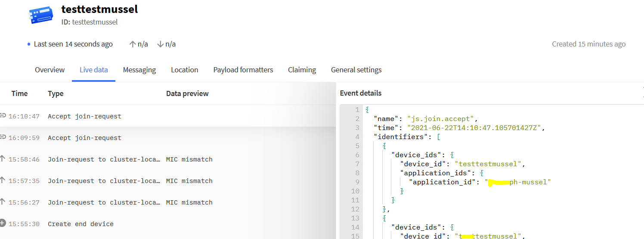
Task: Select the 16:10:47 Accept join-request row
Action: [167, 116]
